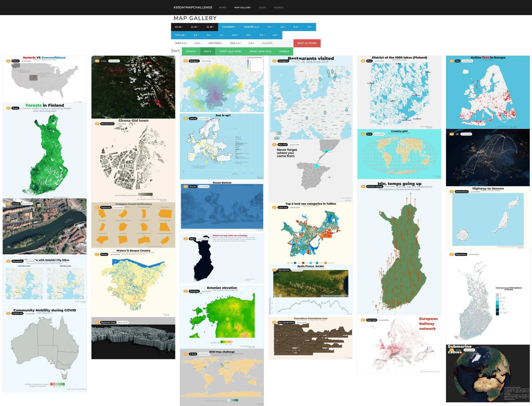
Task: Click the New tool tag badge
Action: pyautogui.click(x=371, y=320)
